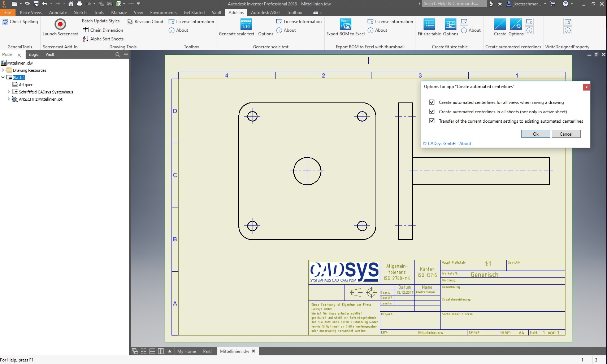Close the Mittellinien.idw document tab
This screenshot has height=364, width=607.
253,351
